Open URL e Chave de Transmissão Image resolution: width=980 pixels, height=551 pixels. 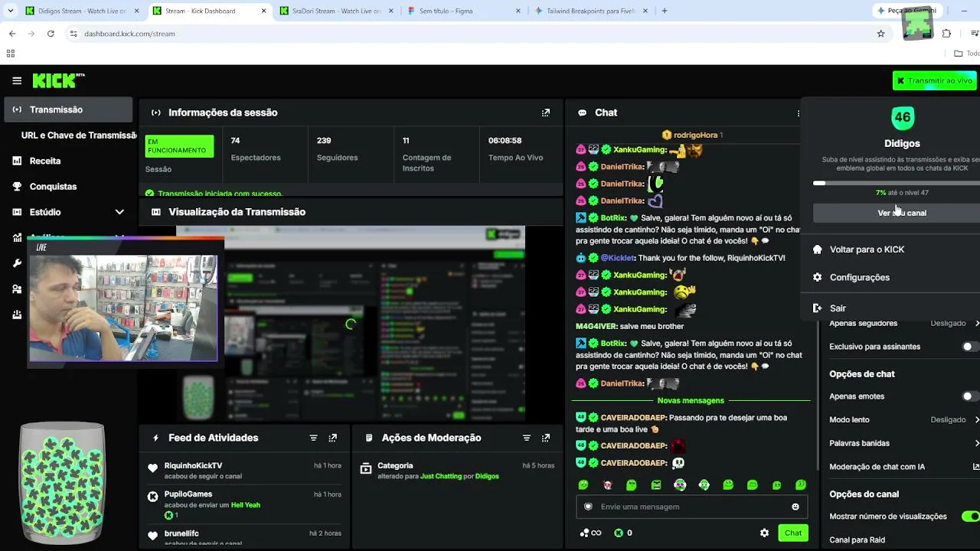tap(79, 135)
